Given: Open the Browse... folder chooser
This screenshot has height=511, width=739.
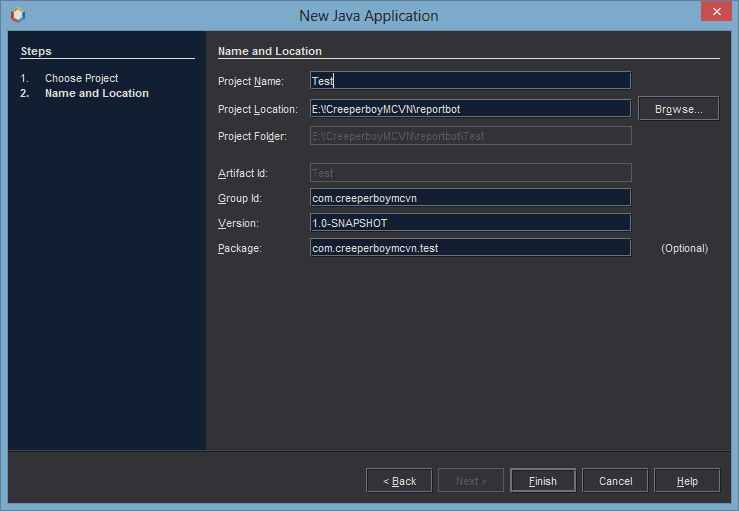Looking at the screenshot, I should (678, 108).
